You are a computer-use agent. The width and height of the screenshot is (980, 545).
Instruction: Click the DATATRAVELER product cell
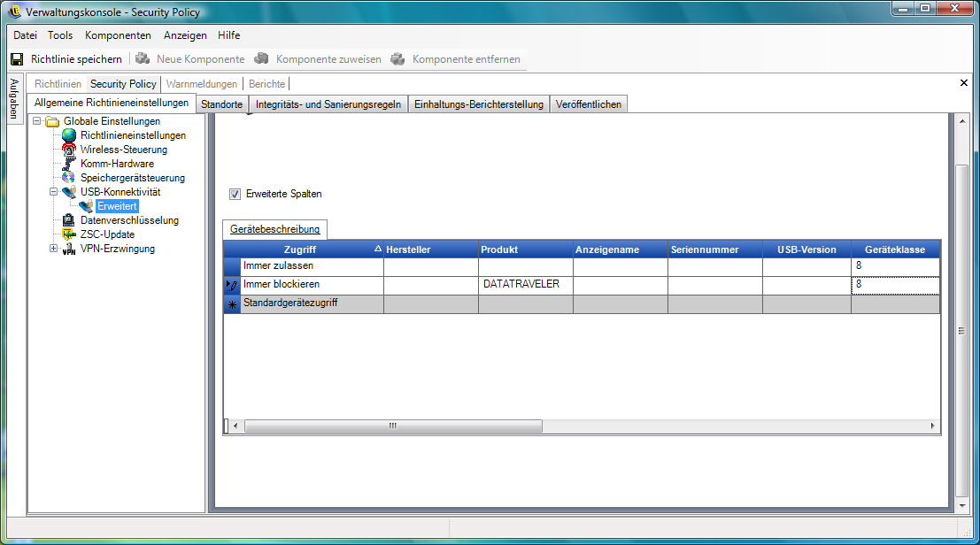coord(525,285)
